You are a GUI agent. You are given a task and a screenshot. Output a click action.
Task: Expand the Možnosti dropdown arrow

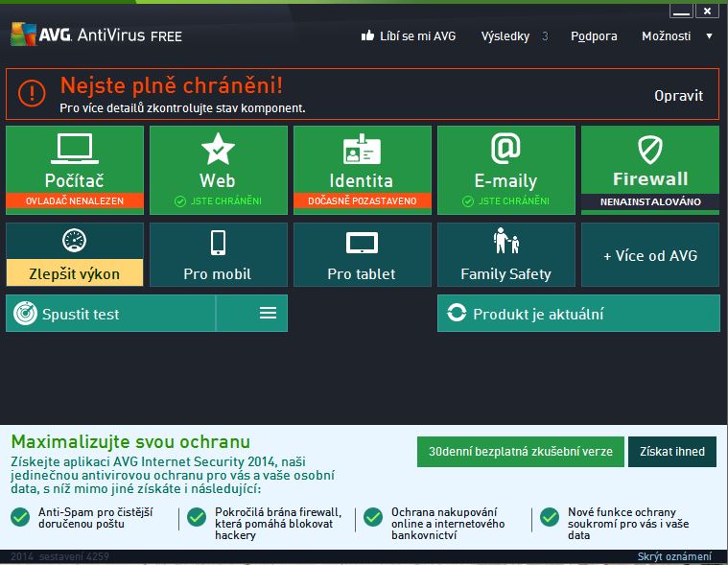(709, 35)
